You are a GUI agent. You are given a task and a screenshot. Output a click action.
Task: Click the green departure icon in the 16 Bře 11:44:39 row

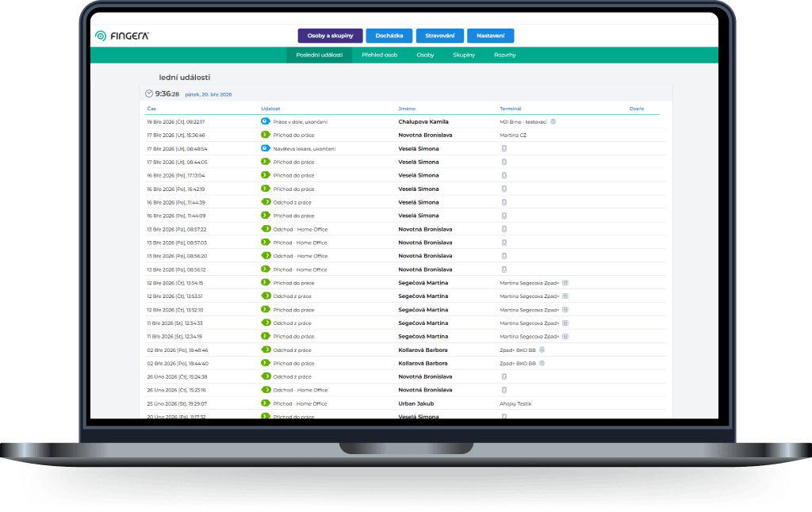[x=266, y=202]
